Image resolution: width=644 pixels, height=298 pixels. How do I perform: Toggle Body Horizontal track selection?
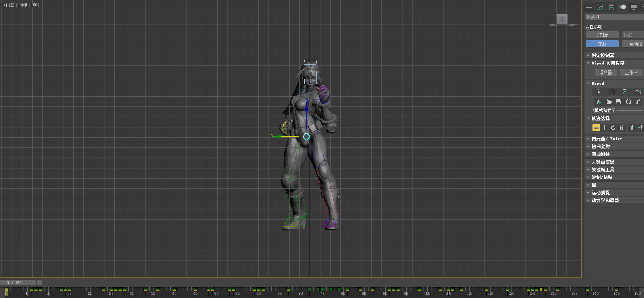point(596,128)
